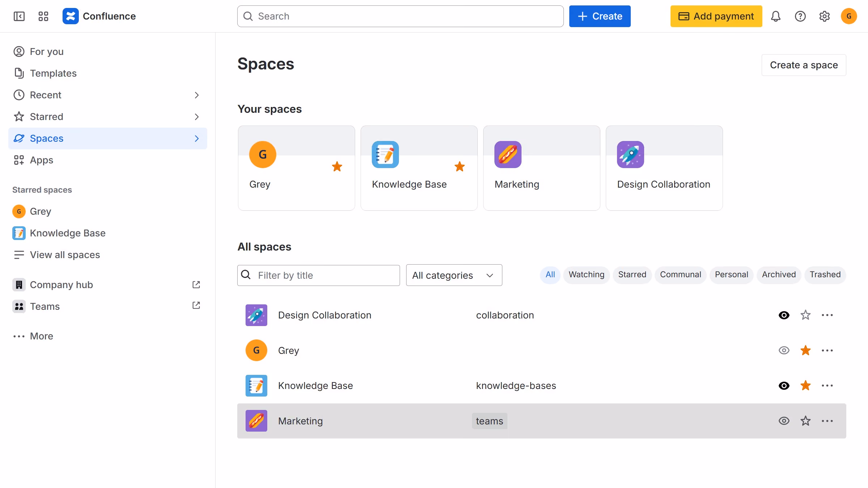This screenshot has height=488, width=868.
Task: Open Company hub external link icon
Action: point(196,285)
